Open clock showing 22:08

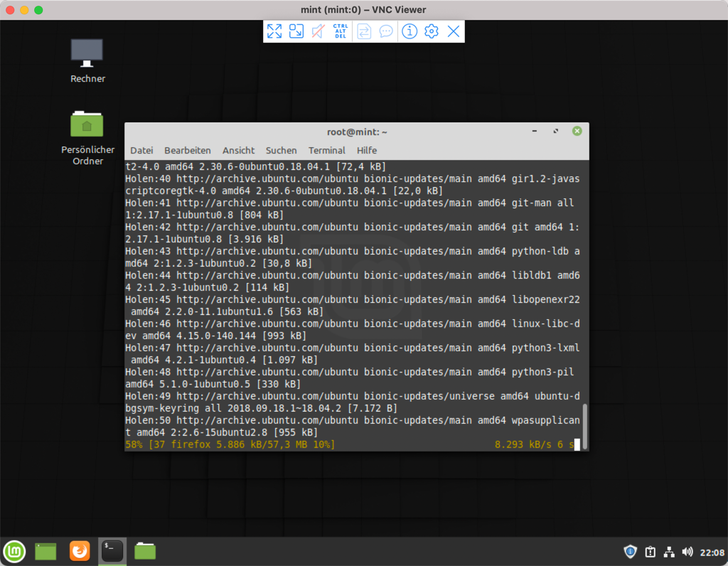[712, 552]
